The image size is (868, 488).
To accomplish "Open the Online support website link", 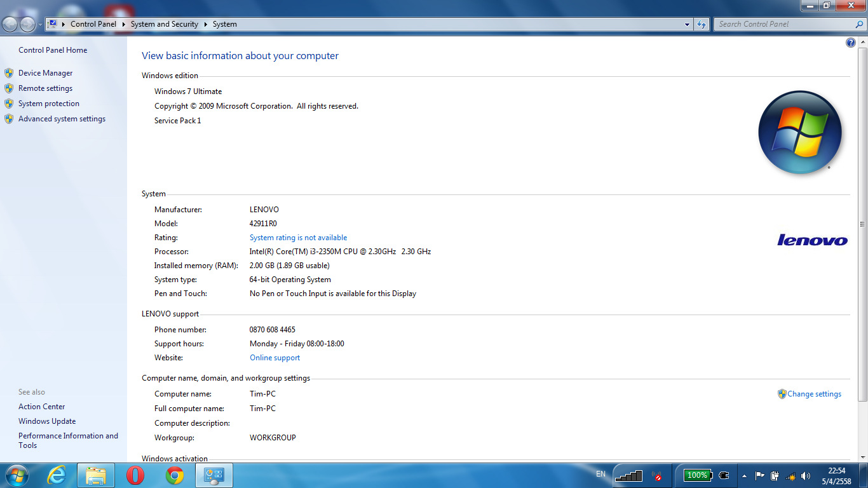I will (275, 358).
